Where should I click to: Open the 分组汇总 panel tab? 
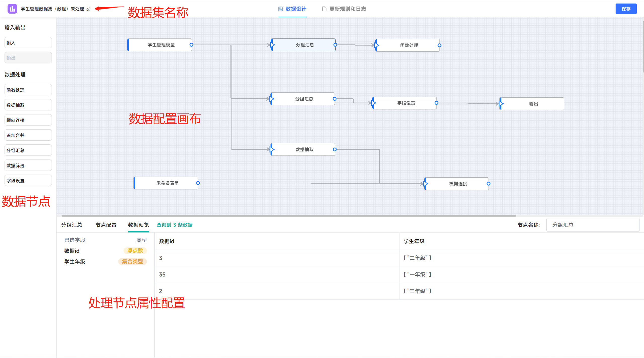tap(72, 225)
